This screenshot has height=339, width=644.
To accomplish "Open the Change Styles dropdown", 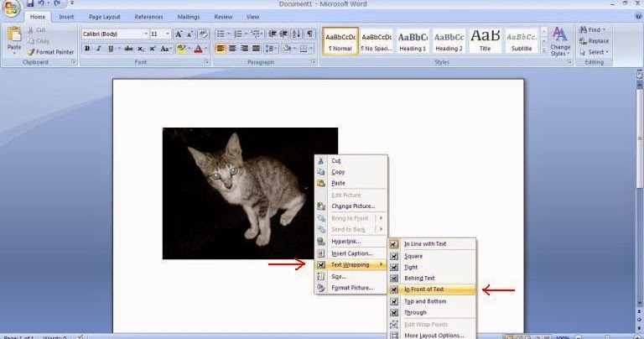I will [x=560, y=42].
